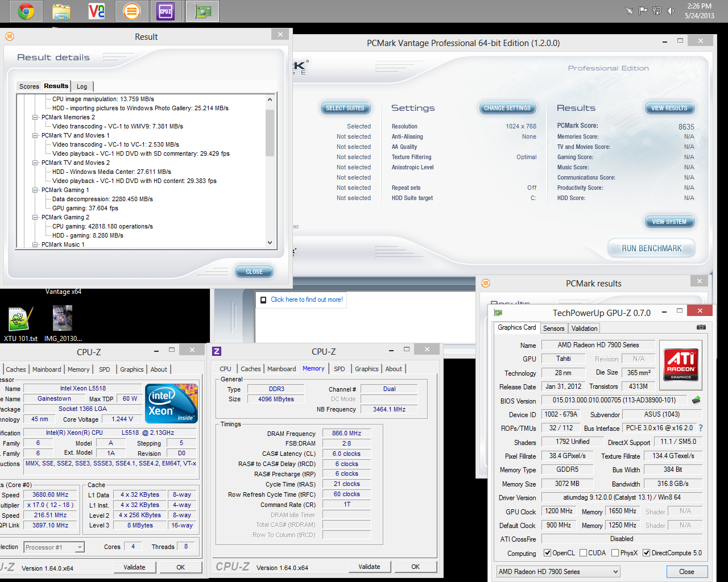The width and height of the screenshot is (728, 582).
Task: Click the Click here to find out more link
Action: [x=307, y=300]
